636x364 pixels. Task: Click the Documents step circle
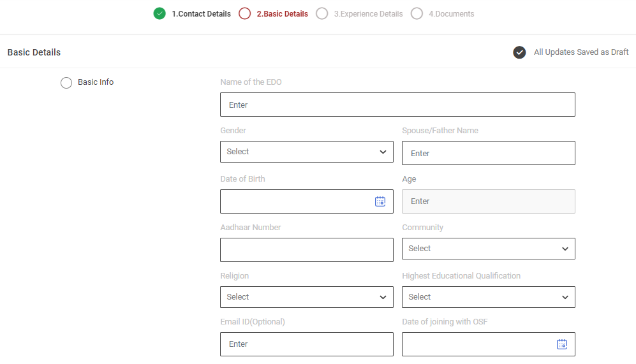coord(417,13)
